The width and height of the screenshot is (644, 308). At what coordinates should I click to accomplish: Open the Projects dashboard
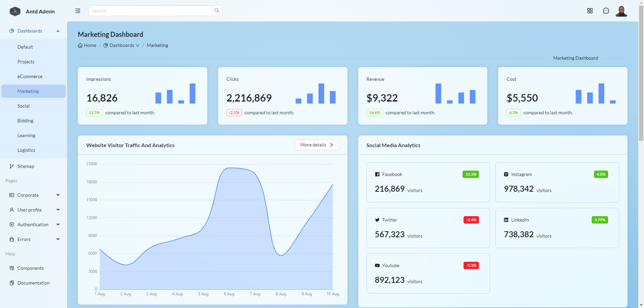click(34, 62)
